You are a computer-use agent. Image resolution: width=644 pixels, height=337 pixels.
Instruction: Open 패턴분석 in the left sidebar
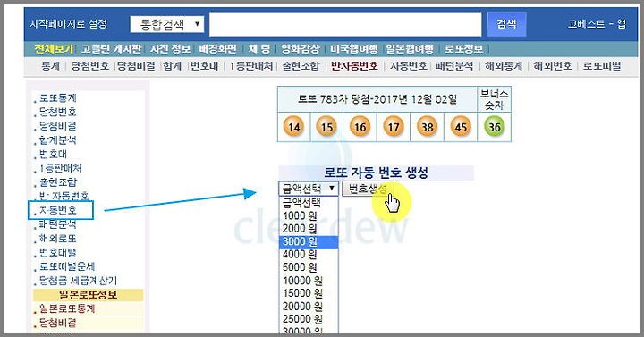point(58,224)
